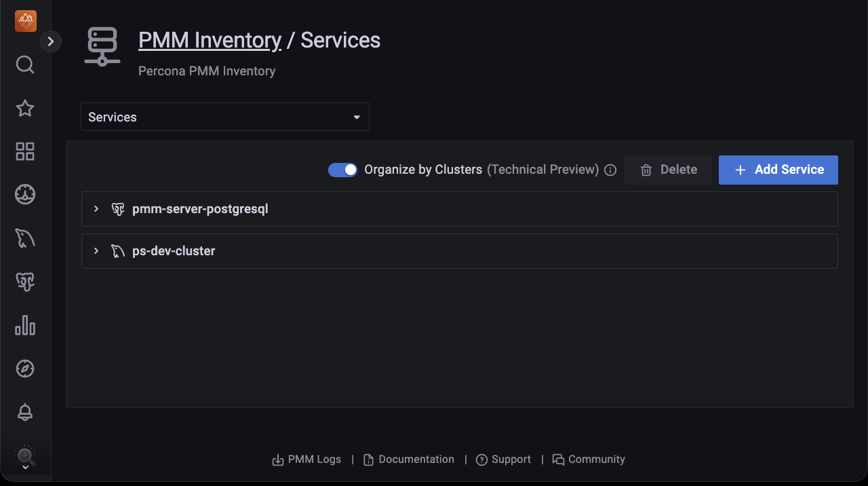The width and height of the screenshot is (868, 486).
Task: Open starred dashboards from sidebar
Action: [x=25, y=108]
